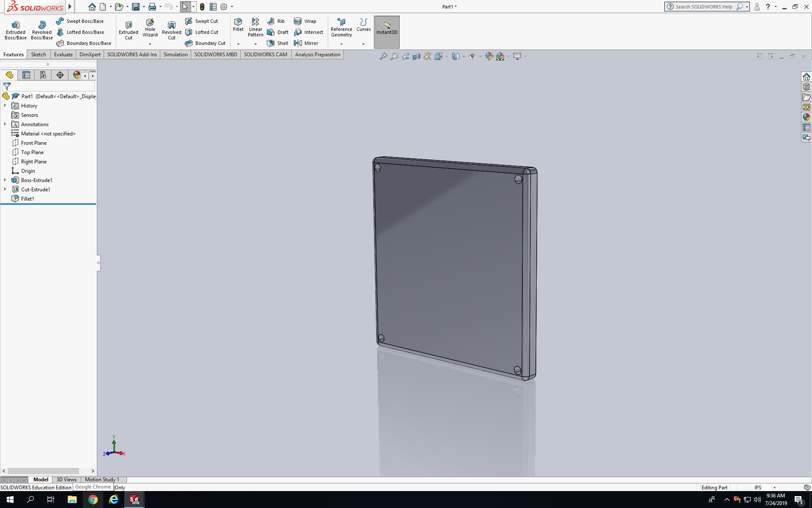Open the DisplayManager appearance color ball
This screenshot has width=812, height=508.
coord(77,75)
